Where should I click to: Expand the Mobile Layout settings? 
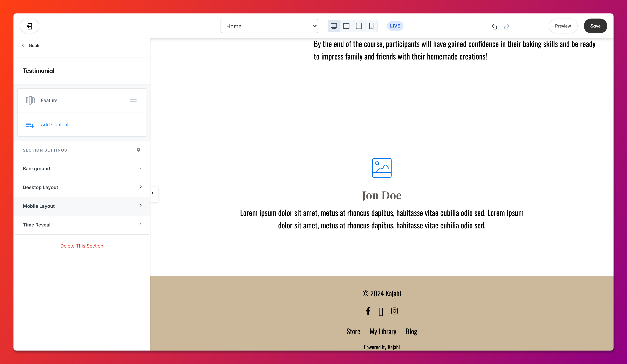(x=82, y=206)
